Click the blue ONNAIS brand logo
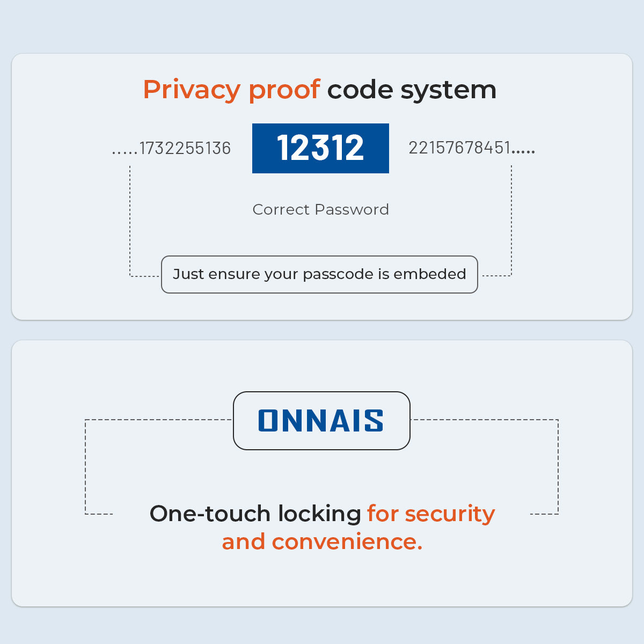644x644 pixels. [321, 421]
